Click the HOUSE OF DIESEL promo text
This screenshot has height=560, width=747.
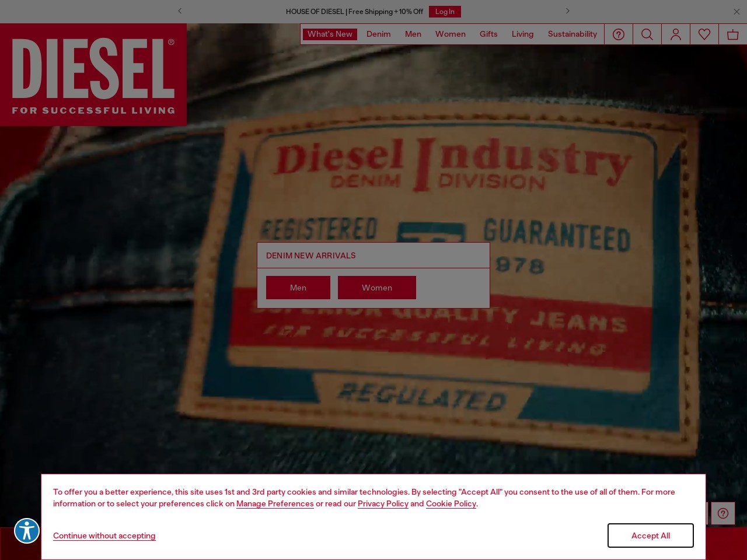(354, 12)
